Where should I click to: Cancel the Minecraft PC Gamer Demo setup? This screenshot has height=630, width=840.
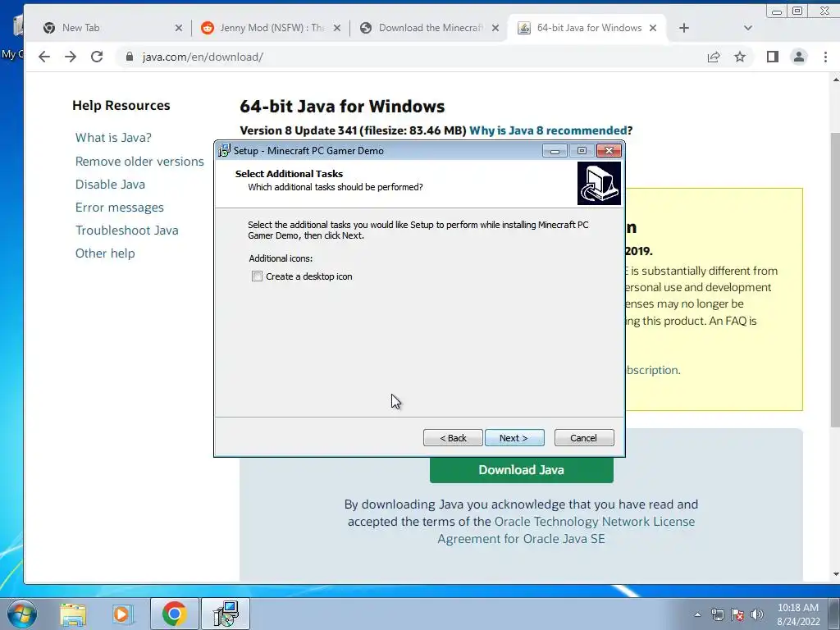584,438
